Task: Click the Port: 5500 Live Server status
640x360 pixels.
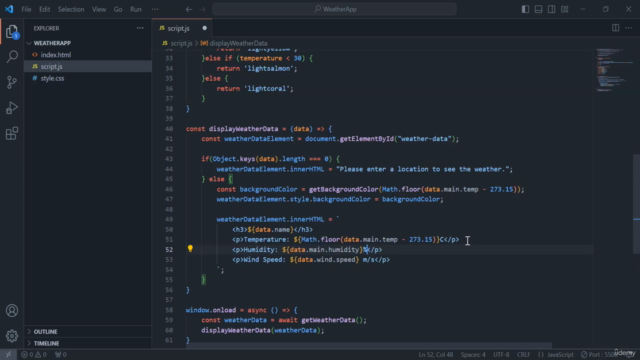Action: click(598, 354)
